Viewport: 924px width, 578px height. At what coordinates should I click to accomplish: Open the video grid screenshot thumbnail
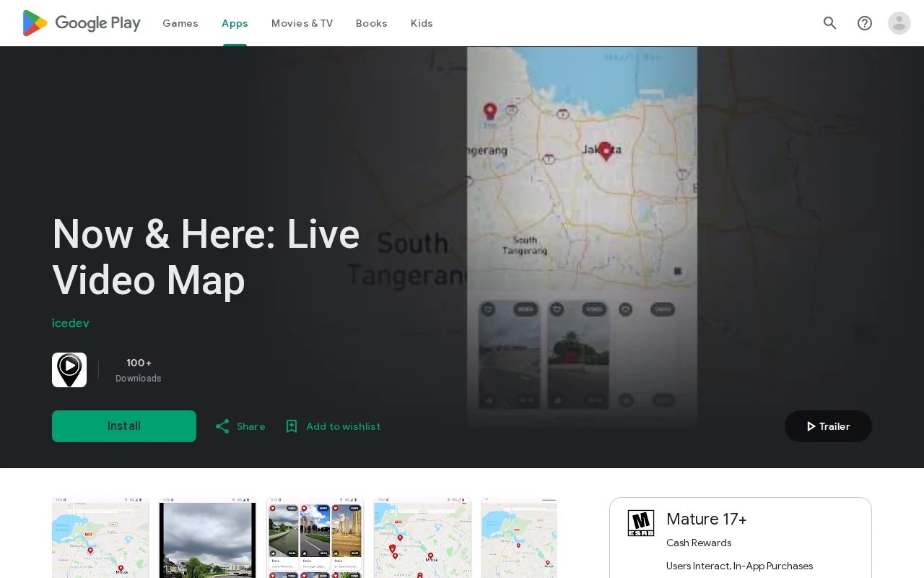[x=315, y=538]
